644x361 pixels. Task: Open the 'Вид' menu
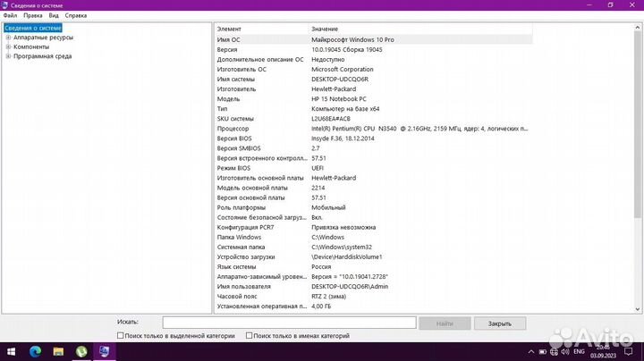click(54, 16)
